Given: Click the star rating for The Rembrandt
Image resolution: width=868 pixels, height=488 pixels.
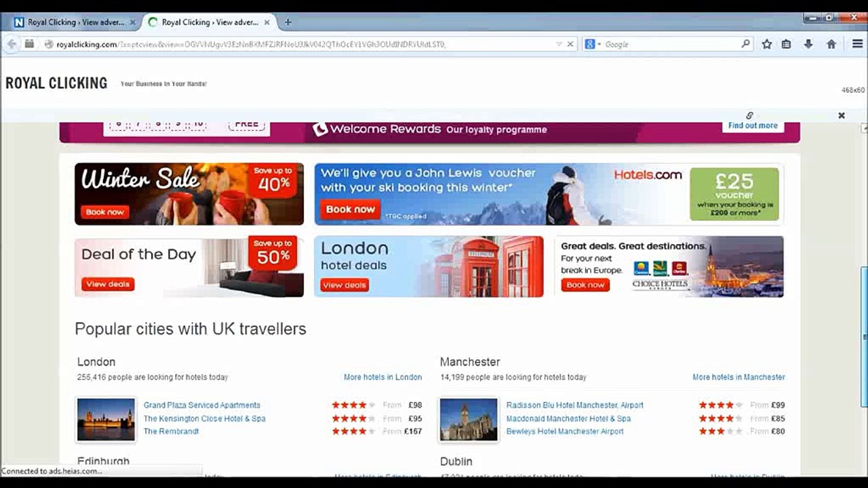Looking at the screenshot, I should click(353, 432).
